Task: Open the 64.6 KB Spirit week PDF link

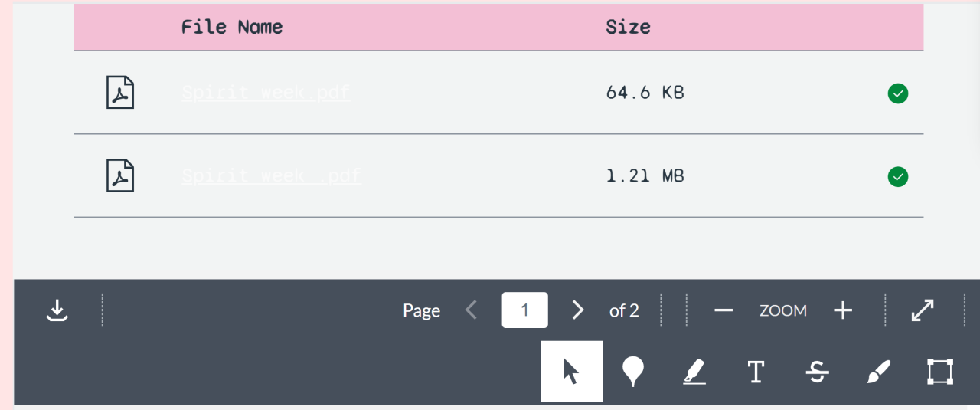Action: pyautogui.click(x=266, y=93)
